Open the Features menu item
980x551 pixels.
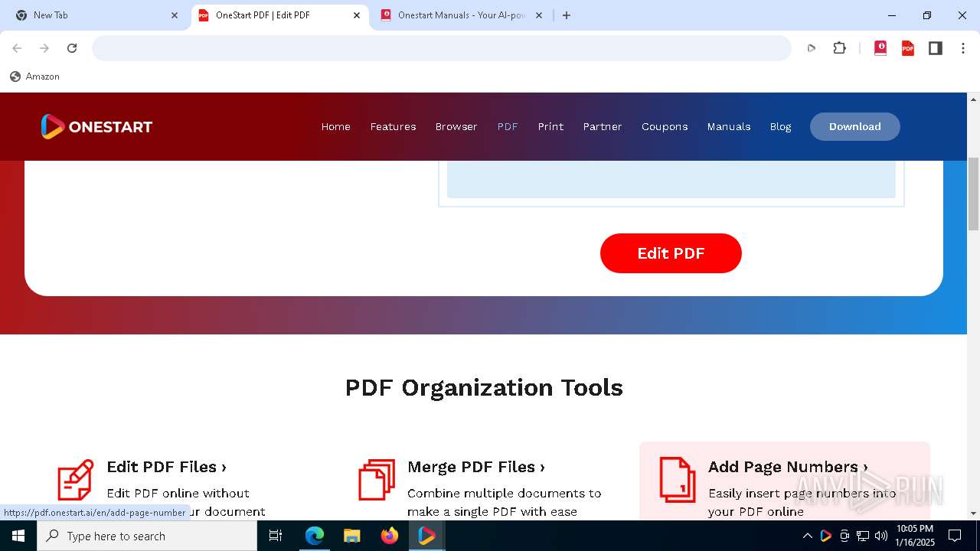(393, 126)
